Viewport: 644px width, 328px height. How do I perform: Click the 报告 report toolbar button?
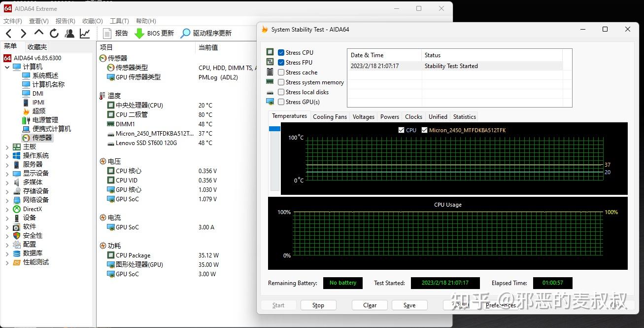tap(116, 33)
